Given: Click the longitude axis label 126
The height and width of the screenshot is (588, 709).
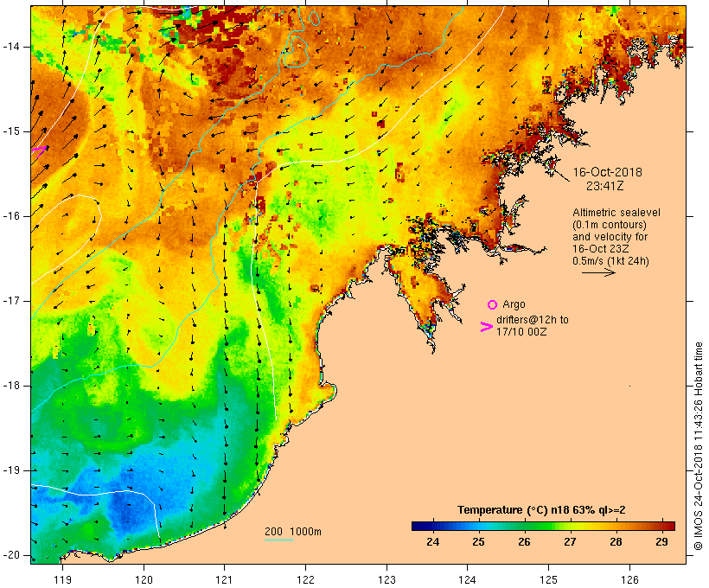Looking at the screenshot, I should (629, 579).
